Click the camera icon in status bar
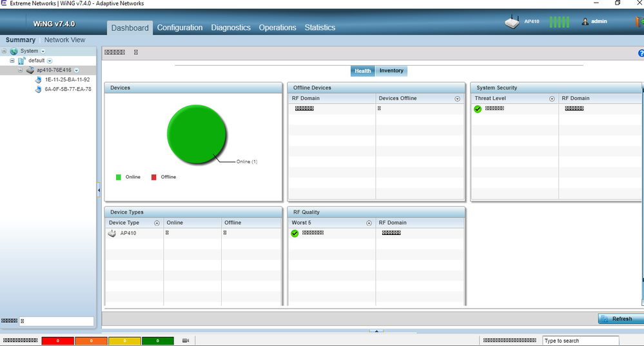This screenshot has width=644, height=346. pyautogui.click(x=186, y=340)
